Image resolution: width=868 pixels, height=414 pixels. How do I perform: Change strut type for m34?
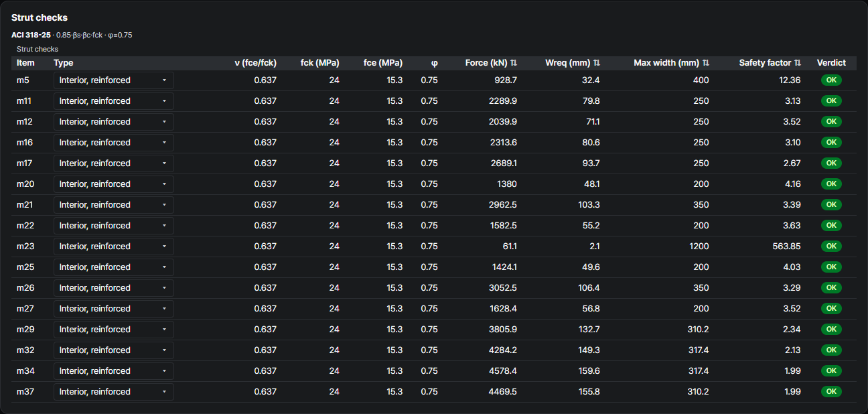114,371
